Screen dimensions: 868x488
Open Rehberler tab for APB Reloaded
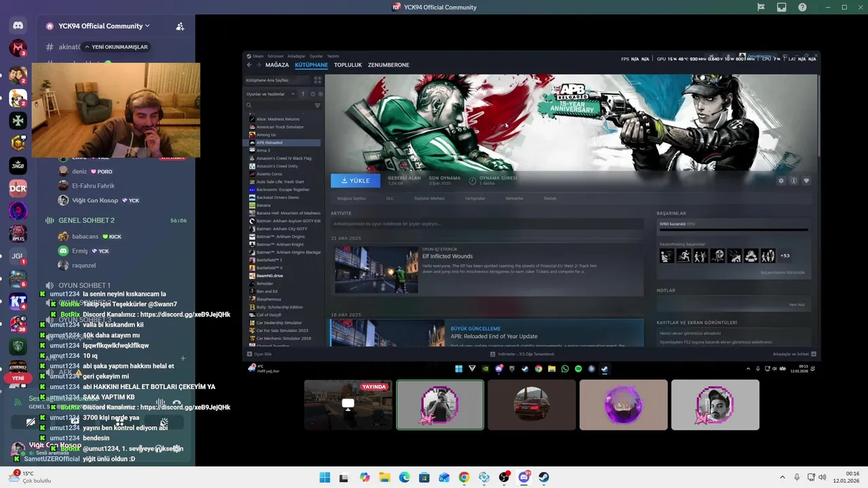(x=514, y=199)
